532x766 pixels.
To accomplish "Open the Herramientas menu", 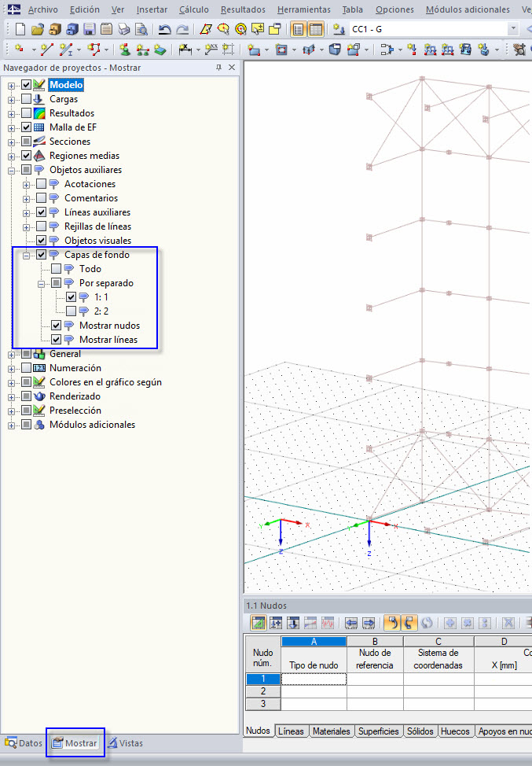I will pyautogui.click(x=303, y=9).
